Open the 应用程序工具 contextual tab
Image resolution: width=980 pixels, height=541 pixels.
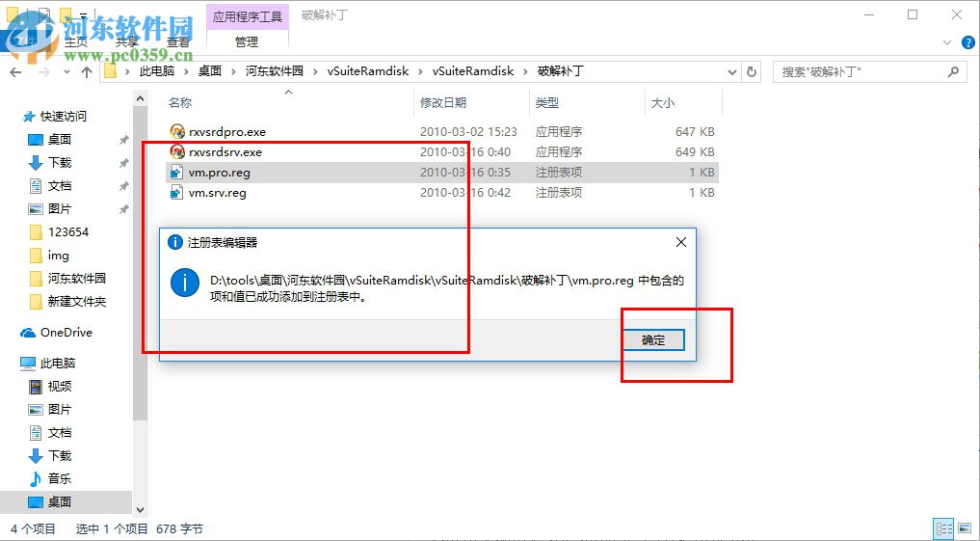coord(248,16)
